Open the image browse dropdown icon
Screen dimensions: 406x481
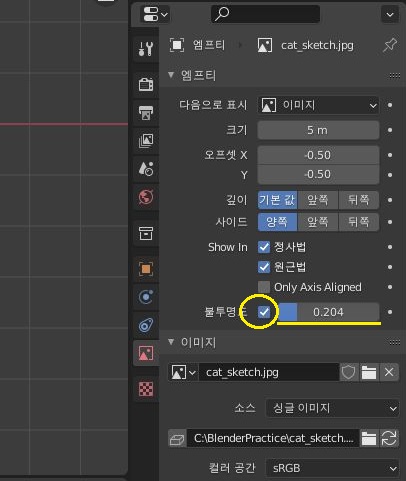[183, 372]
